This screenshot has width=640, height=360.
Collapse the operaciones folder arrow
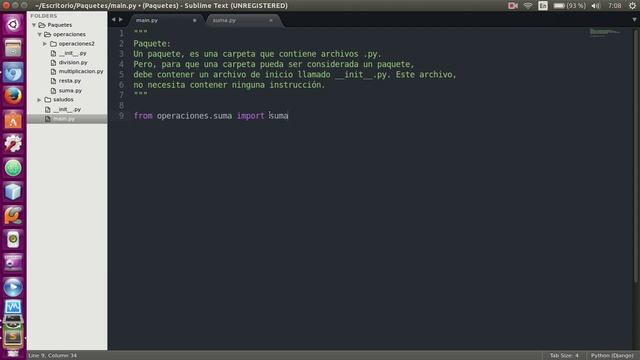40,34
